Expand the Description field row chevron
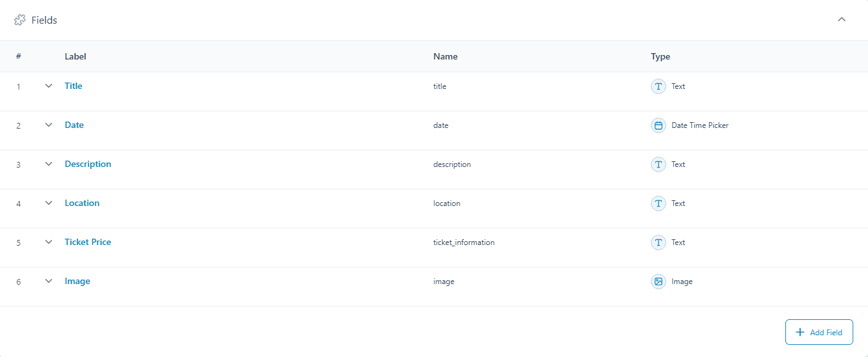The height and width of the screenshot is (357, 868). tap(49, 164)
